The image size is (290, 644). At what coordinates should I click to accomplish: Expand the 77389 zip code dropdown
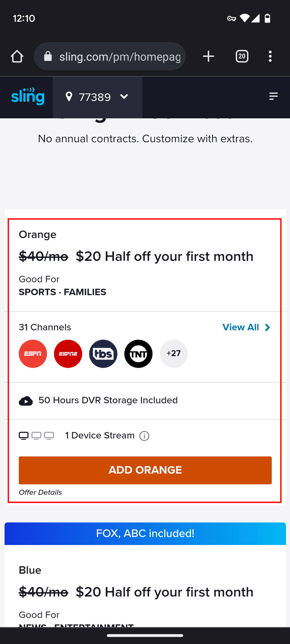click(124, 97)
